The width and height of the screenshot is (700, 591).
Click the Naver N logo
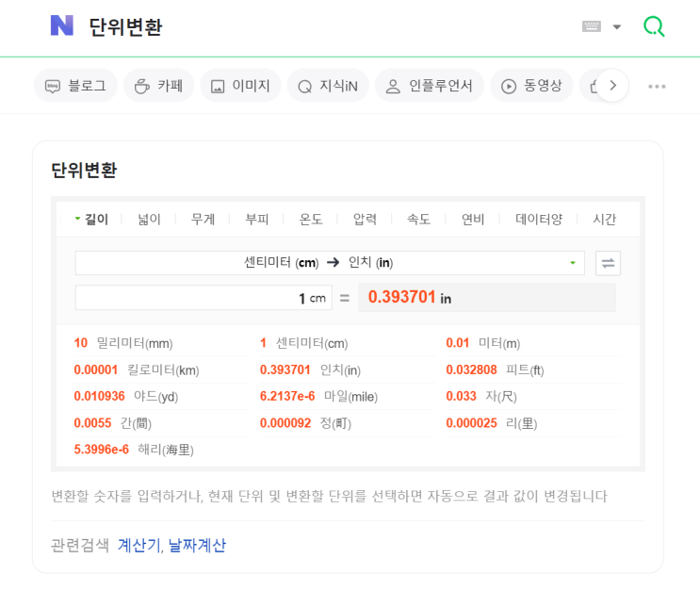pyautogui.click(x=61, y=25)
